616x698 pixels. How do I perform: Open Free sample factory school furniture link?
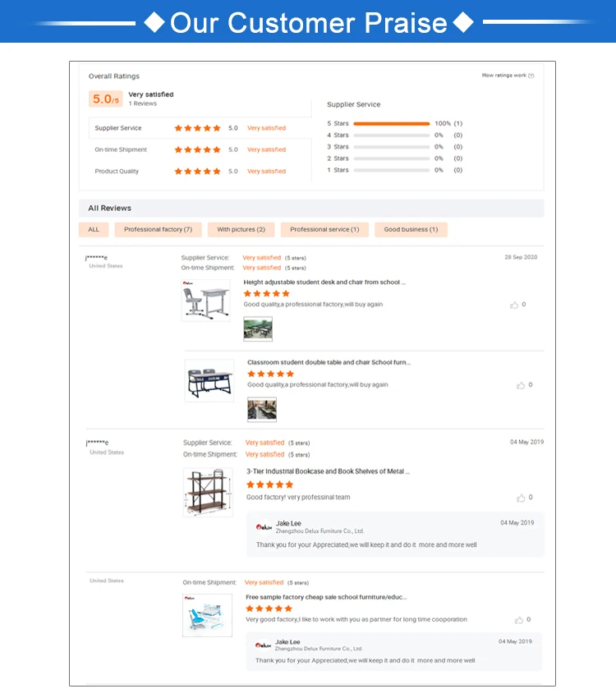coord(326,597)
